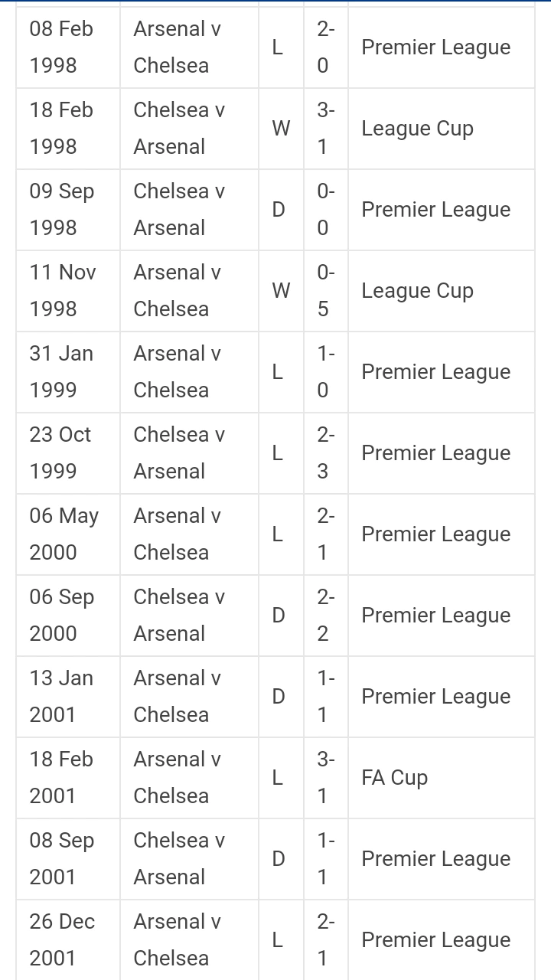Click the "08 Sep 2001" date cell

point(62,859)
